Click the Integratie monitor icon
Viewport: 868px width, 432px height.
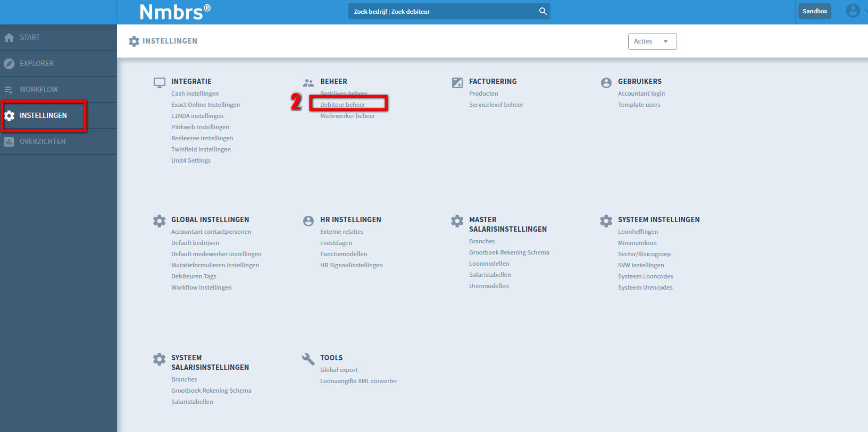(x=160, y=83)
